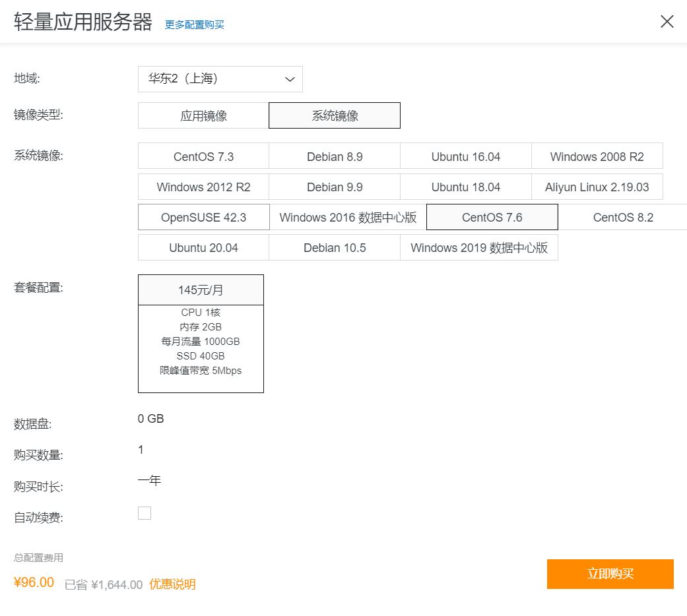
Task: Select the 系统镜像 image type tab
Action: (335, 115)
